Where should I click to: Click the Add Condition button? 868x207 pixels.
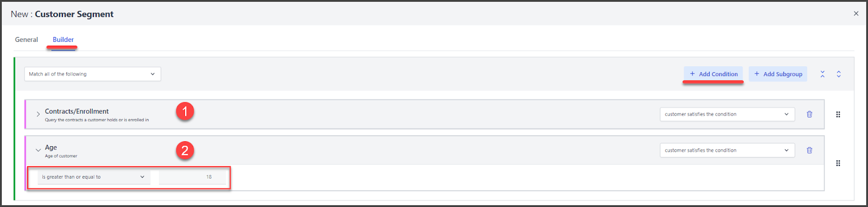pyautogui.click(x=713, y=74)
